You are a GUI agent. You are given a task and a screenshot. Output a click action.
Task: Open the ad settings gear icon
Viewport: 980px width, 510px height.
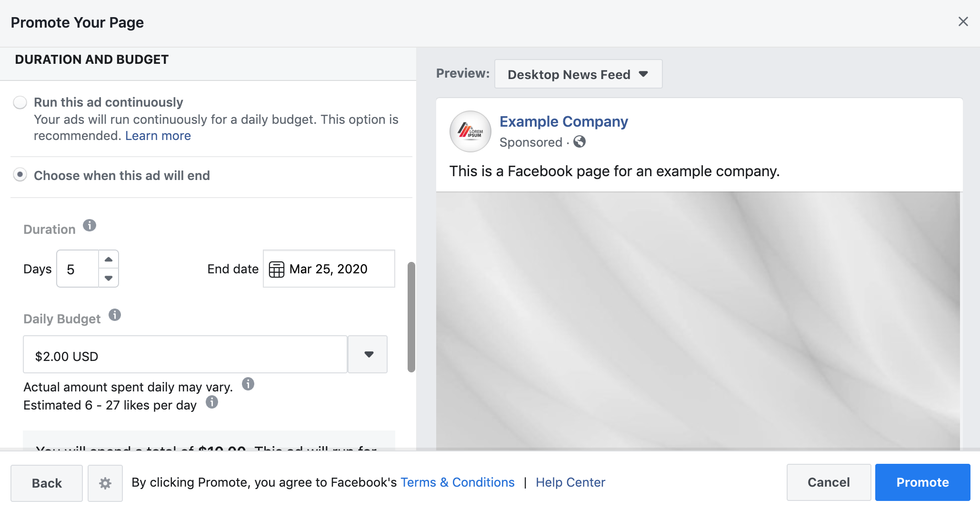point(105,482)
